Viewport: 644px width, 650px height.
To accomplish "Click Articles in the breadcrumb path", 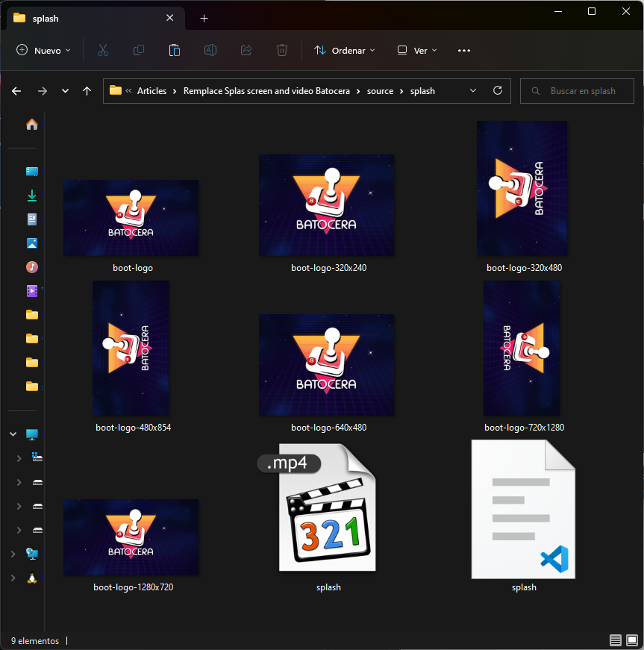I will tap(151, 91).
